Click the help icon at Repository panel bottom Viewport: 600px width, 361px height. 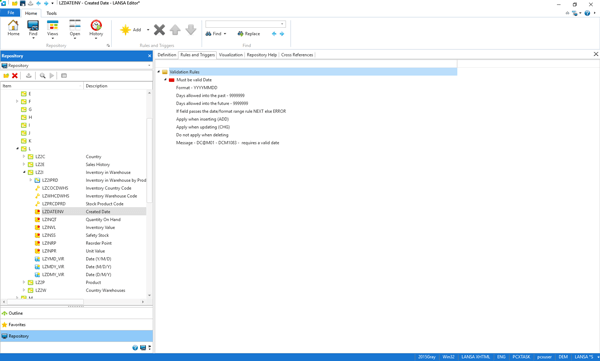[x=135, y=348]
